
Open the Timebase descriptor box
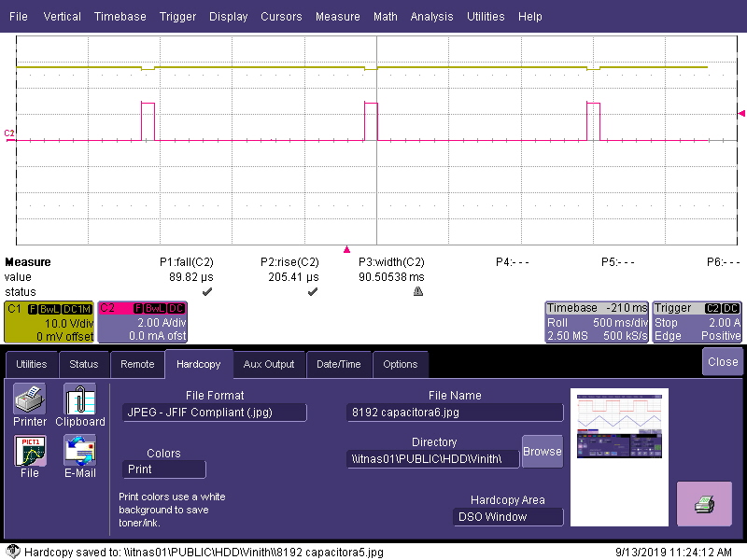[x=597, y=322]
